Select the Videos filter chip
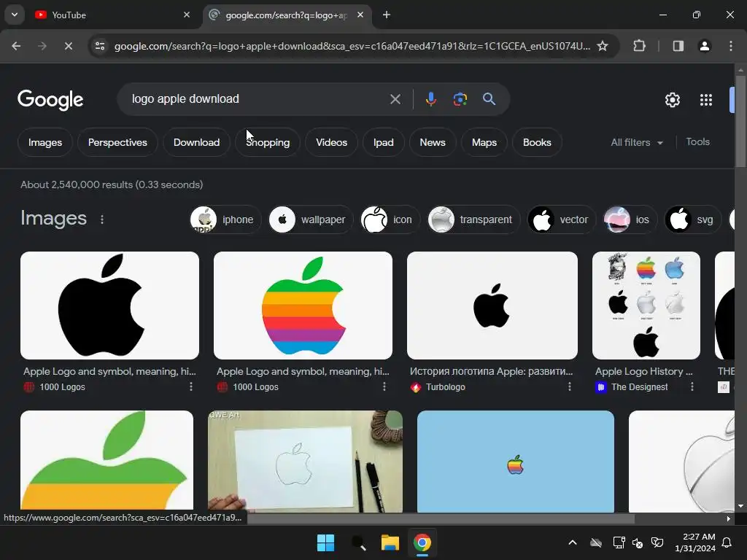Screen dimensions: 747x560 point(332,142)
